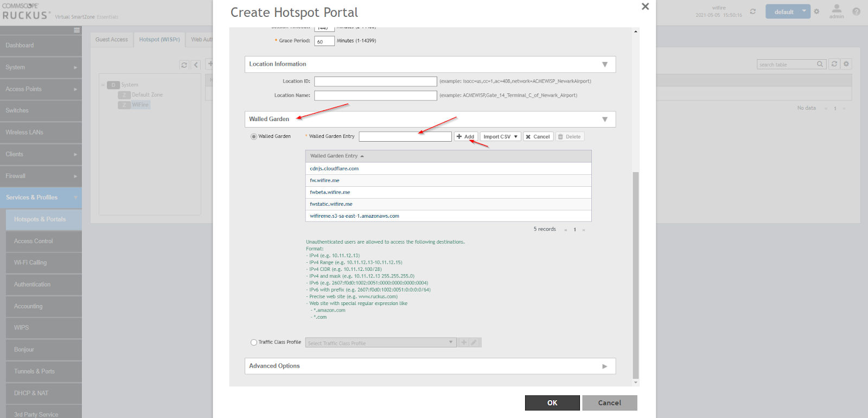Select the Traffic Class Profile radio button

[x=253, y=343]
